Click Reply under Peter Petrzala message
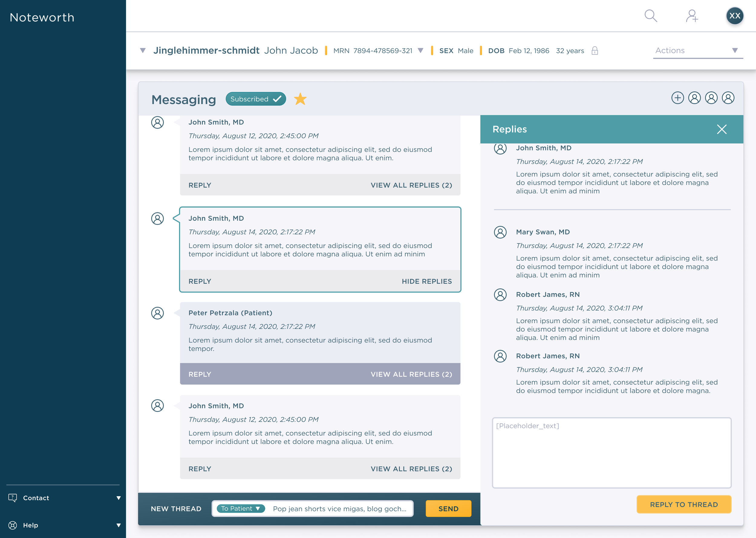This screenshot has height=538, width=756. (200, 374)
